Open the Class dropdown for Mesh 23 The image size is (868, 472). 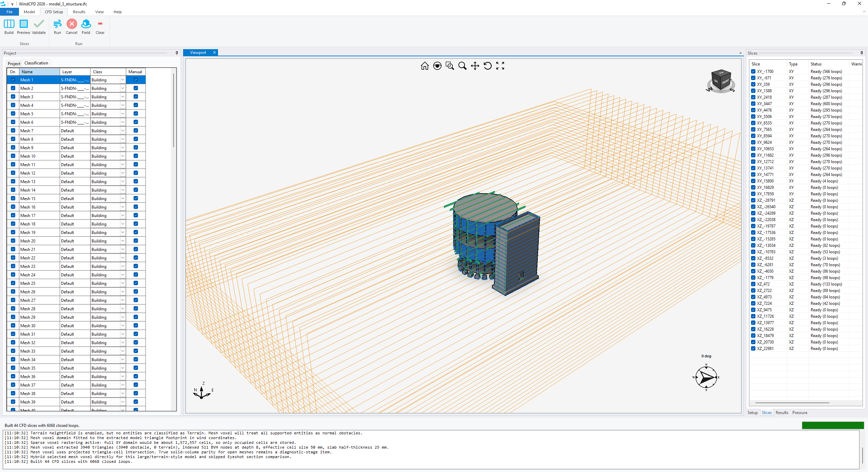[x=123, y=266]
